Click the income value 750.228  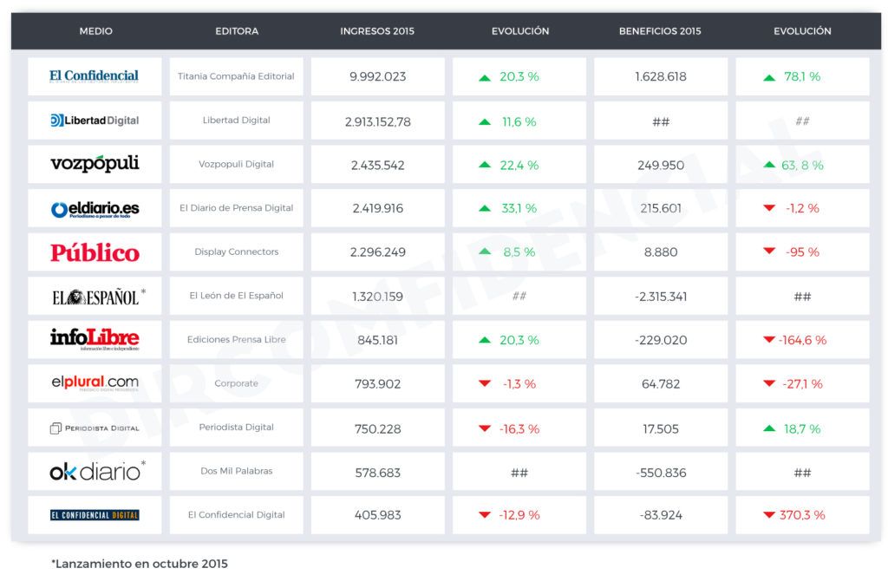point(378,429)
